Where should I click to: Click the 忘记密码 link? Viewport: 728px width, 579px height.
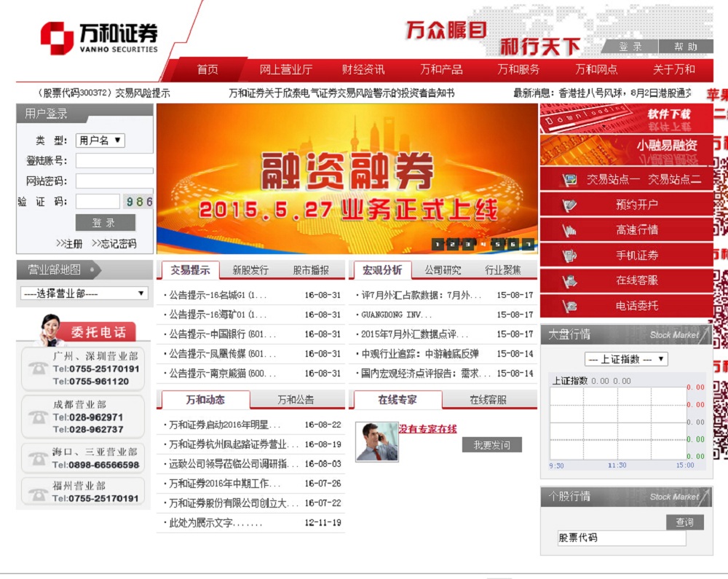click(x=114, y=244)
